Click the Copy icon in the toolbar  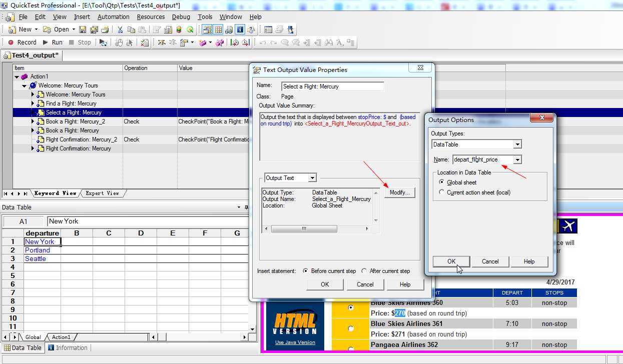[x=131, y=29]
